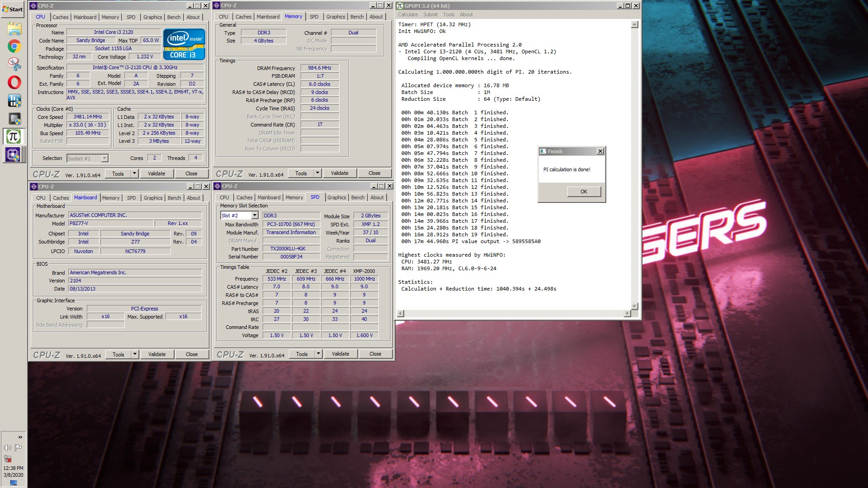
Task: Click the Start button
Action: point(13,9)
